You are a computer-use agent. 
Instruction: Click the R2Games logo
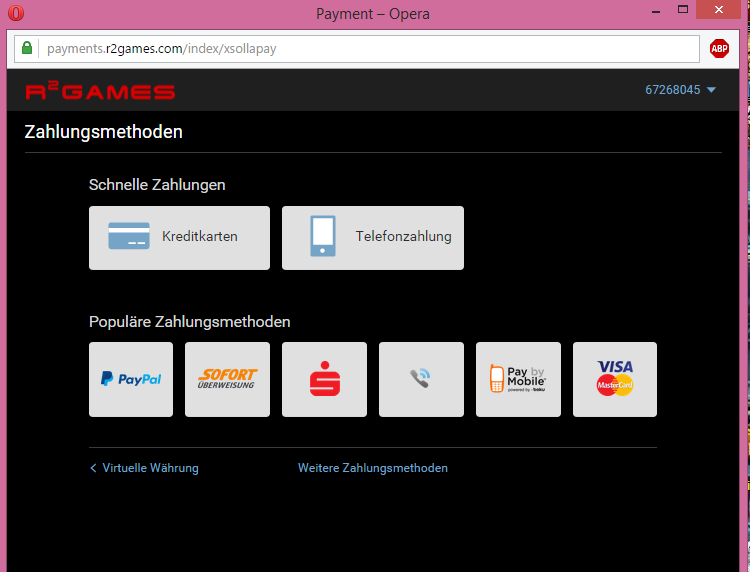point(100,92)
